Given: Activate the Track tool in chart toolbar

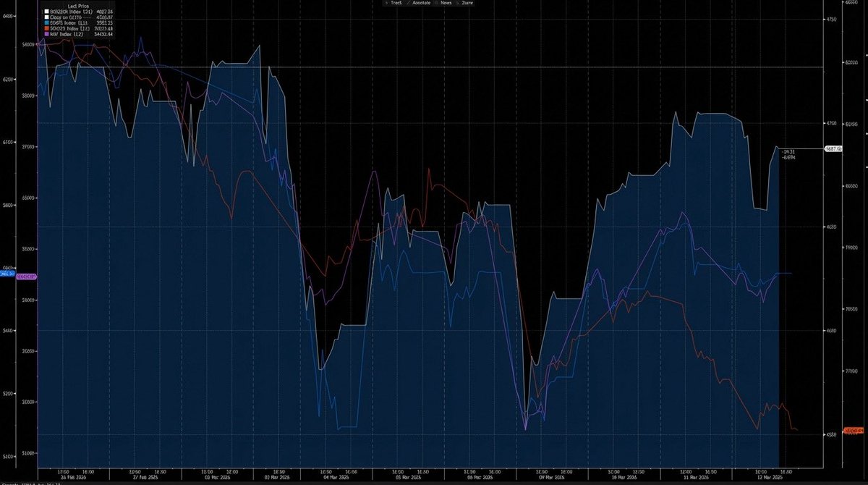Looking at the screenshot, I should point(395,3).
